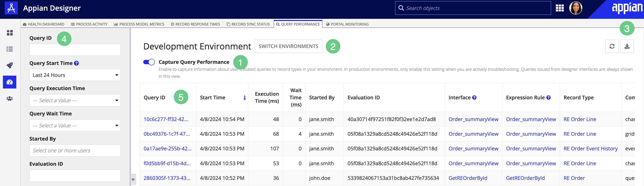The height and width of the screenshot is (186, 644).
Task: Click the Appian Designer logo icon
Action: pos(11,8)
